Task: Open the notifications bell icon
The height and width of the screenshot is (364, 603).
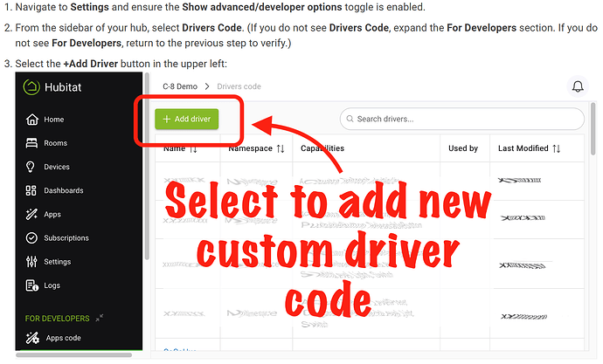Action: tap(578, 86)
